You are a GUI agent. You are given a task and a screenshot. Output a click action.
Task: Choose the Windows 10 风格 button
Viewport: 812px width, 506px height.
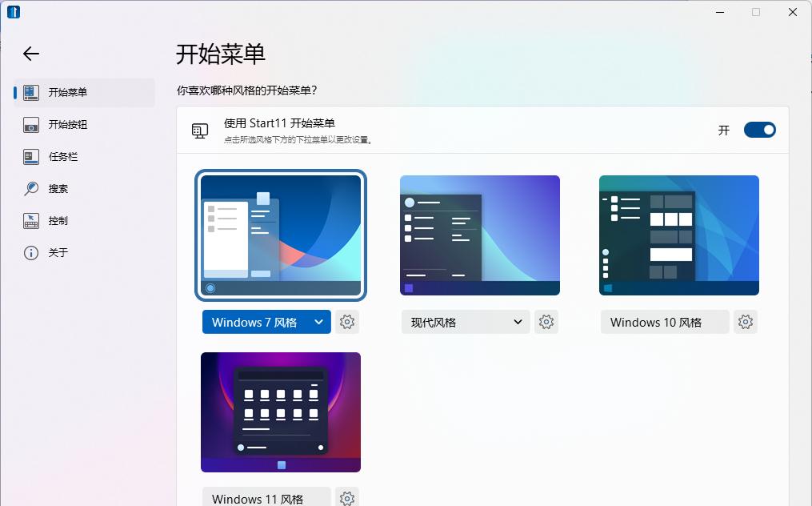[665, 322]
